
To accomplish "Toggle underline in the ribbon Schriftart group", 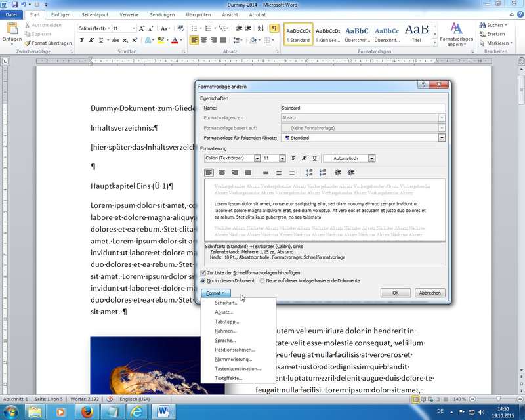I will click(x=101, y=40).
